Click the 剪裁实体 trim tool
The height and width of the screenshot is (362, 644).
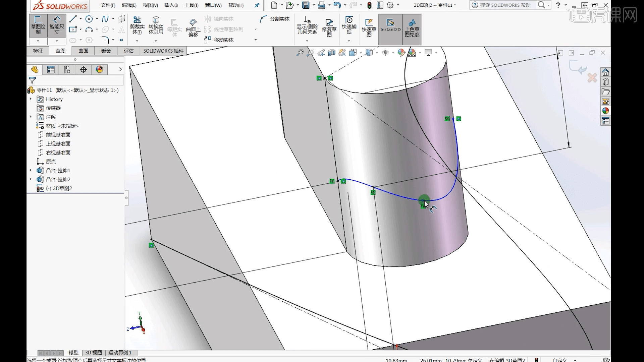click(137, 25)
